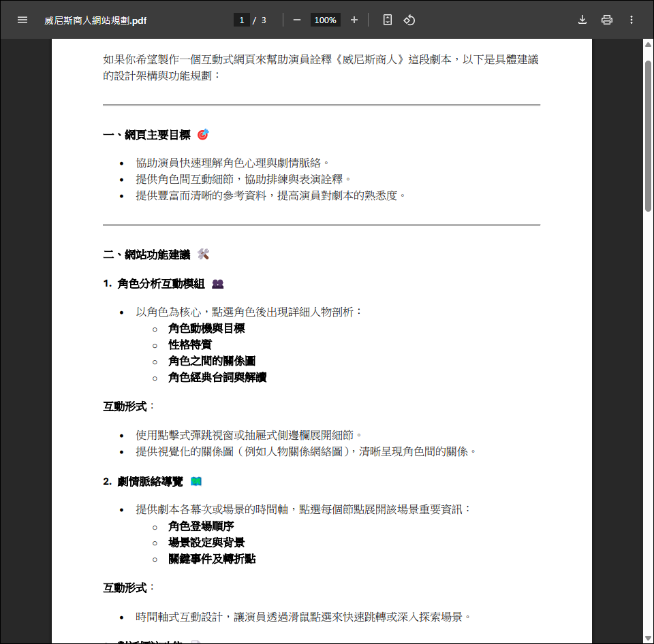
Task: Select the 100% zoom level field
Action: (x=326, y=20)
